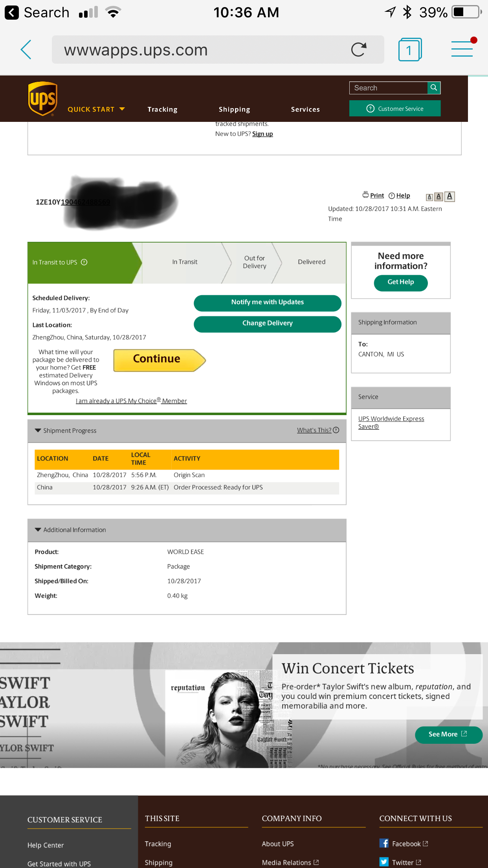Click Notify me with Updates button

tap(268, 303)
